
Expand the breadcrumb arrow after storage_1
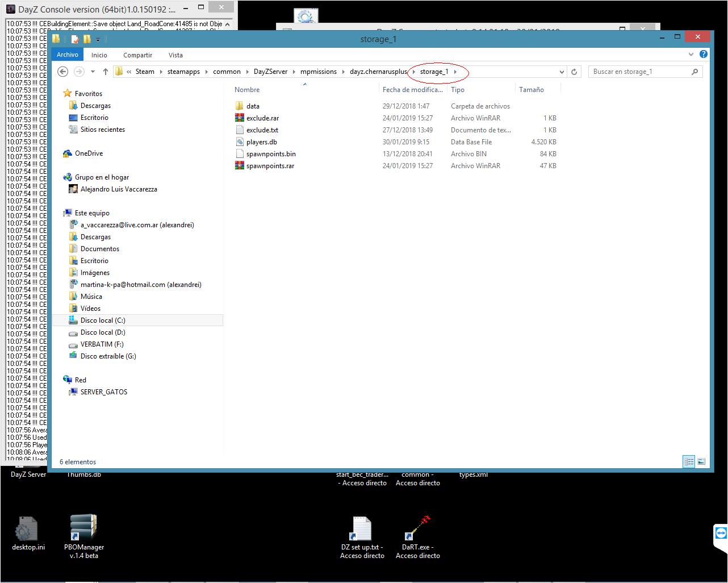coord(455,72)
